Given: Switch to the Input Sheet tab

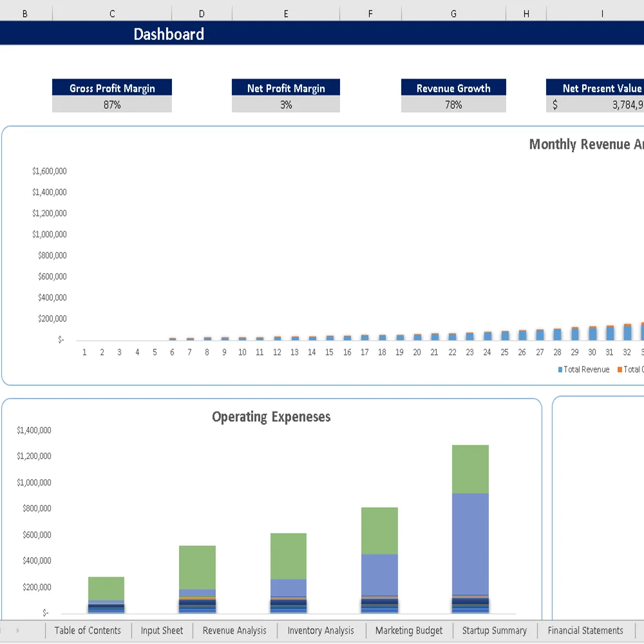Looking at the screenshot, I should click(162, 630).
